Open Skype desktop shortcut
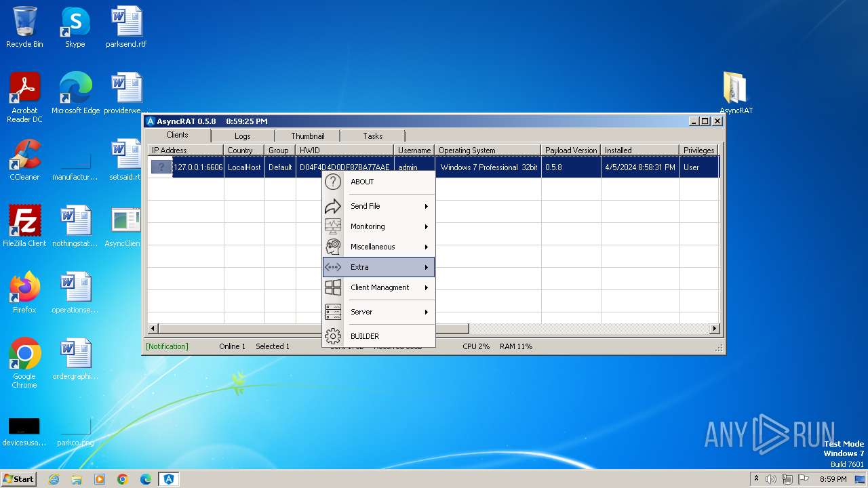This screenshot has width=868, height=488. [x=75, y=28]
